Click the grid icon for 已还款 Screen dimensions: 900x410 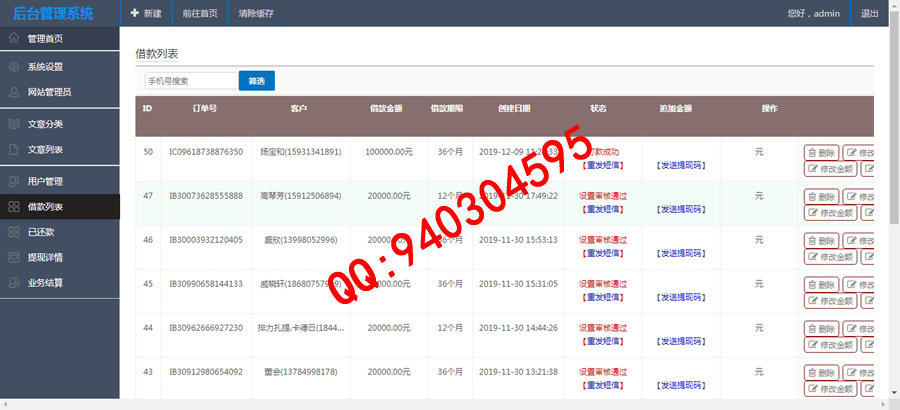tap(13, 232)
